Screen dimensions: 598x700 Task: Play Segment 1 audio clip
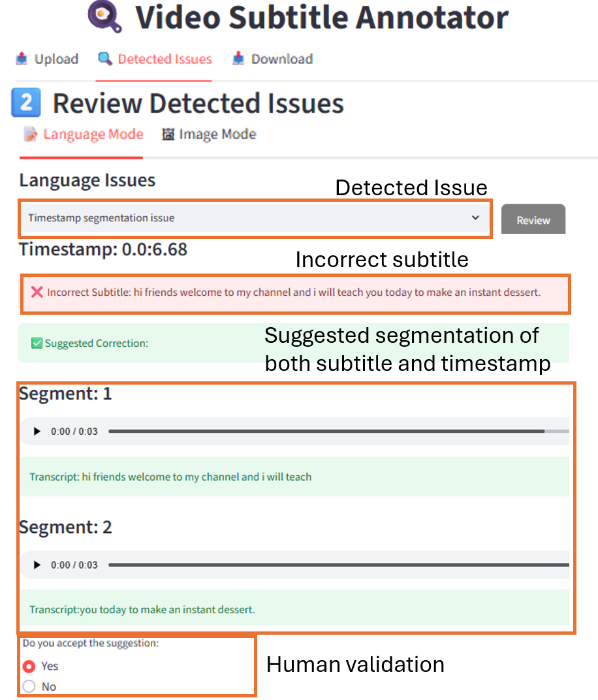(37, 431)
